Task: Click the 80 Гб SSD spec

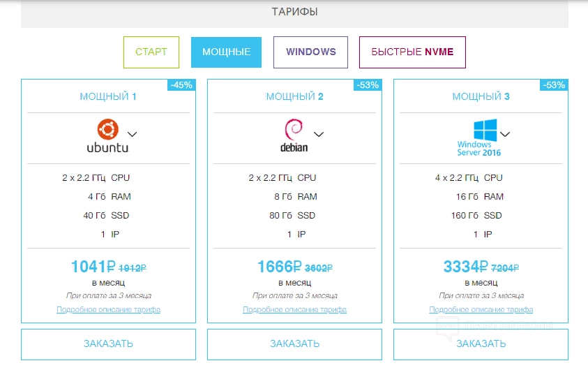Action: tap(292, 216)
